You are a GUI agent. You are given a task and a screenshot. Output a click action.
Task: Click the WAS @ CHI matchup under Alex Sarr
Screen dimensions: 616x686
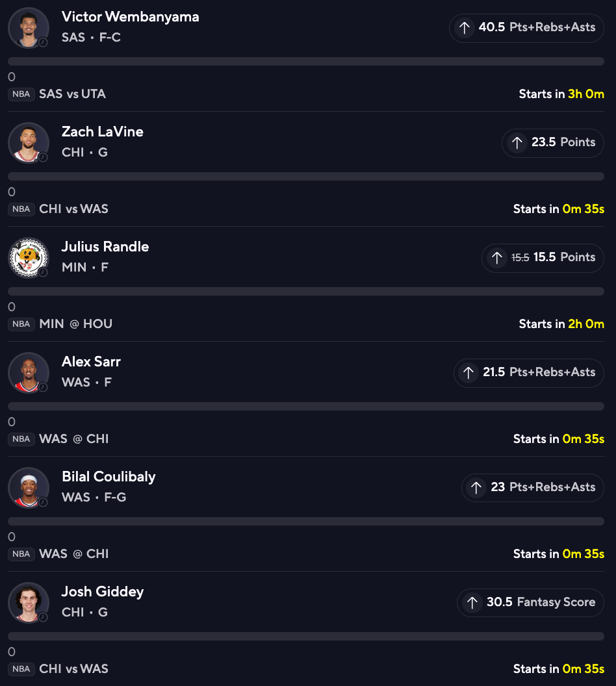pyautogui.click(x=74, y=439)
